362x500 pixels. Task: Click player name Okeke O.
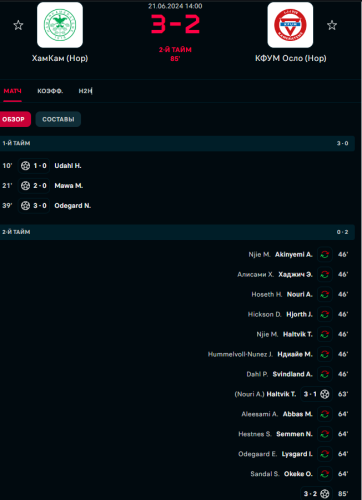298,474
